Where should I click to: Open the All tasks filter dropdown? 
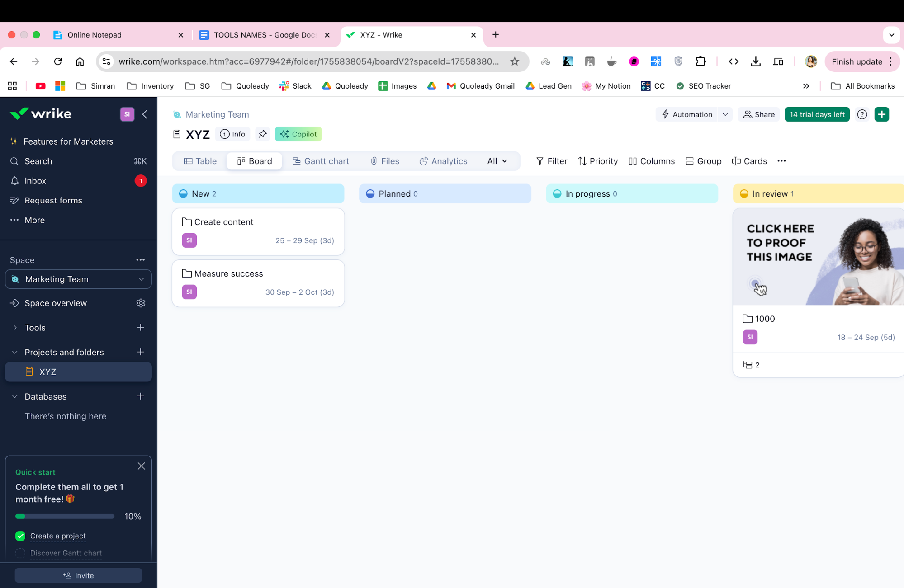497,161
